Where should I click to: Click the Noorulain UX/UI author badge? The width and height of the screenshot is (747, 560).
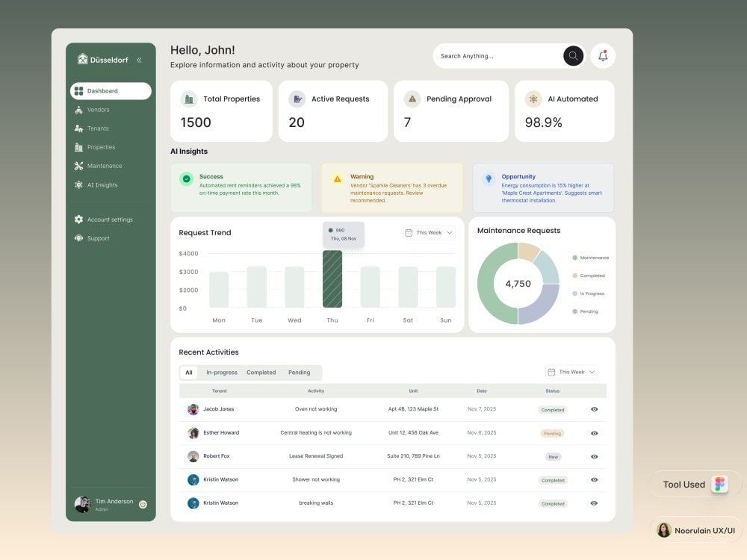[x=695, y=530]
